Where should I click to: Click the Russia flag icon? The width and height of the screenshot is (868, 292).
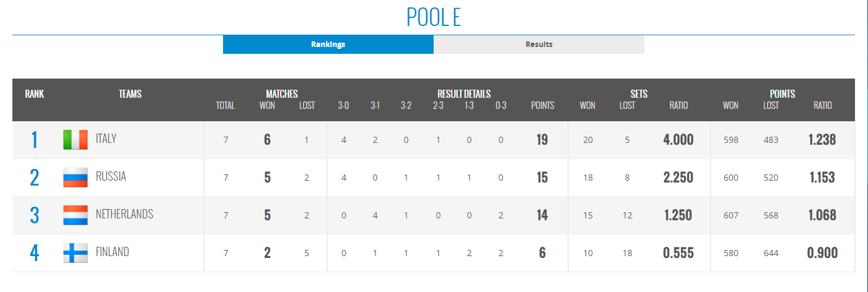tap(76, 178)
